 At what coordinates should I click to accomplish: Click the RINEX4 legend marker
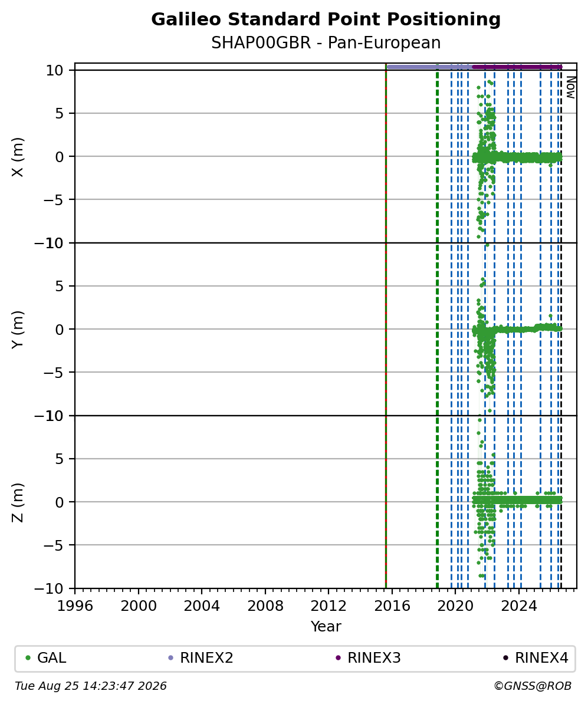click(x=505, y=658)
